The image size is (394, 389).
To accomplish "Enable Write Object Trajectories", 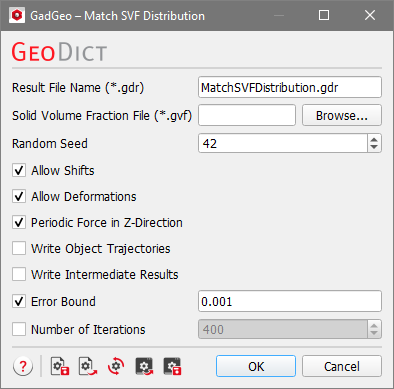I will (x=19, y=248).
